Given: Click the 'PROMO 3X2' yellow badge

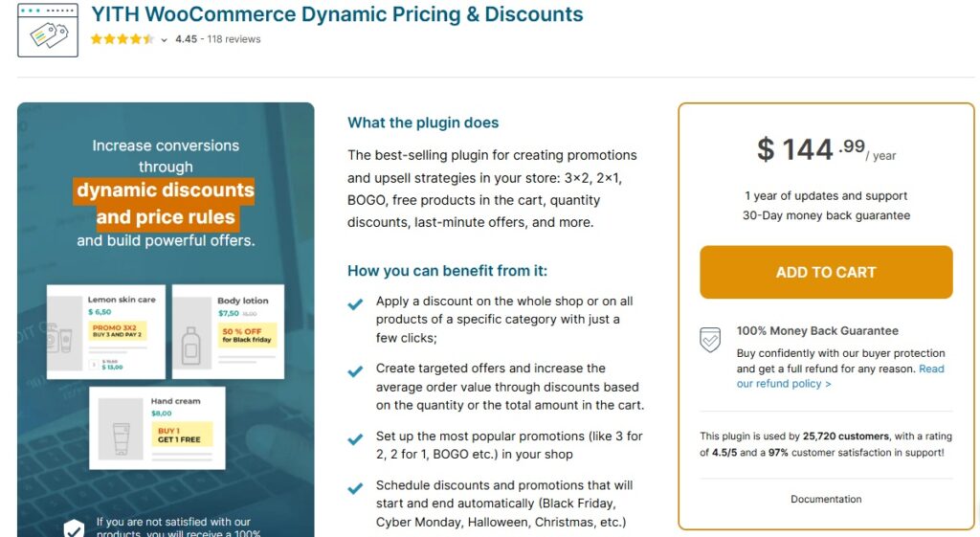Looking at the screenshot, I should (x=118, y=331).
